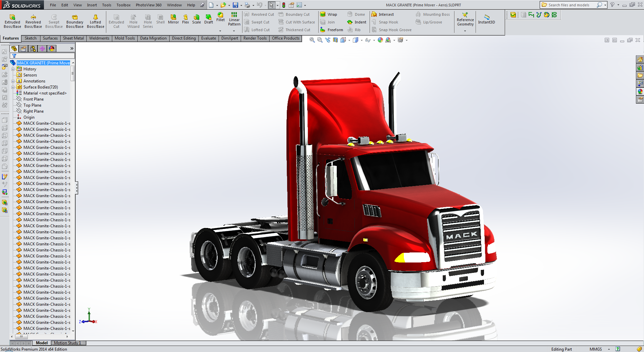Switch to the Surfaces tab

coord(50,38)
